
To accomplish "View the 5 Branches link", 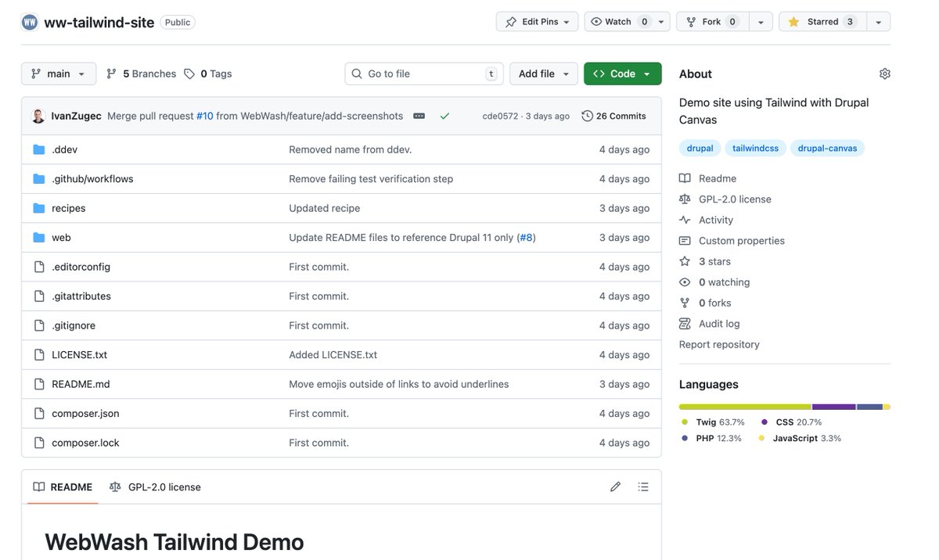I will pyautogui.click(x=141, y=74).
